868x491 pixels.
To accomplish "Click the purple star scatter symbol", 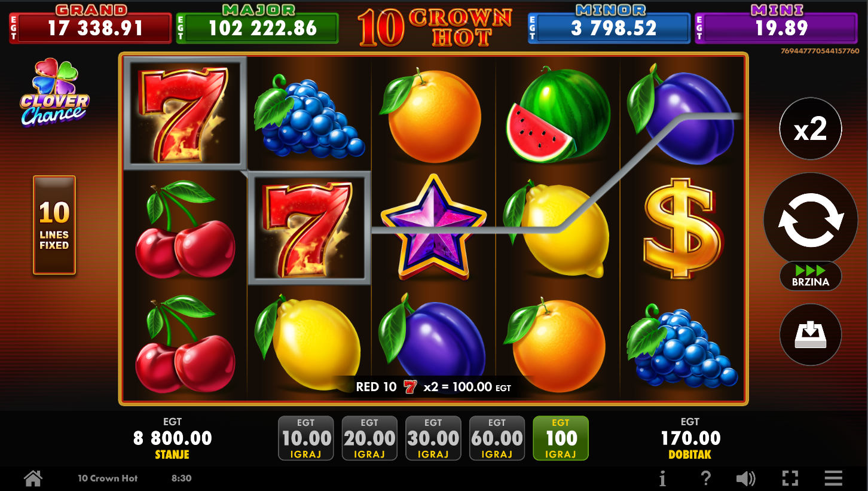I will [433, 227].
